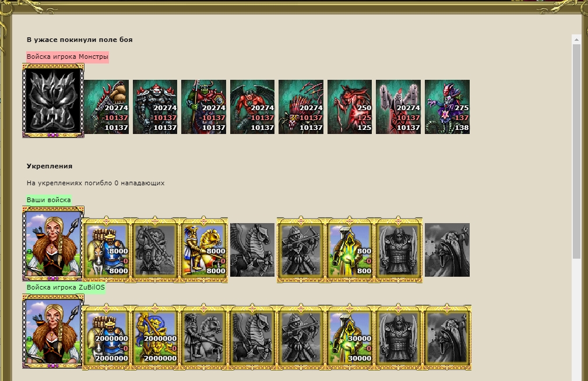
Task: Click the 'Ваши войска' green label
Action: [x=49, y=200]
